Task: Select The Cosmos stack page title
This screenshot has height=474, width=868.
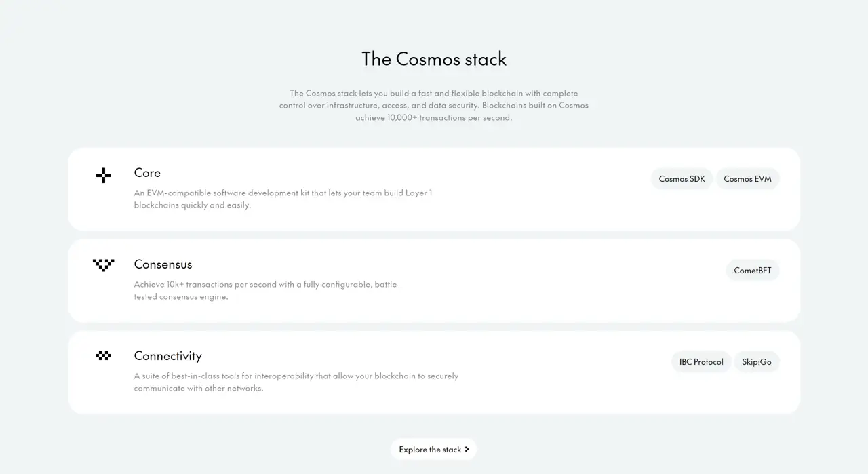Action: click(x=433, y=59)
